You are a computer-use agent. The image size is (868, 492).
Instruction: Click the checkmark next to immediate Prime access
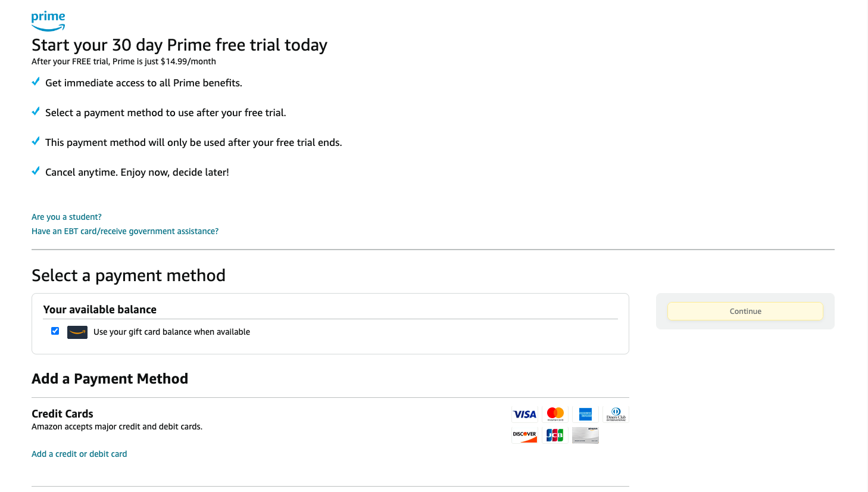[x=35, y=82]
